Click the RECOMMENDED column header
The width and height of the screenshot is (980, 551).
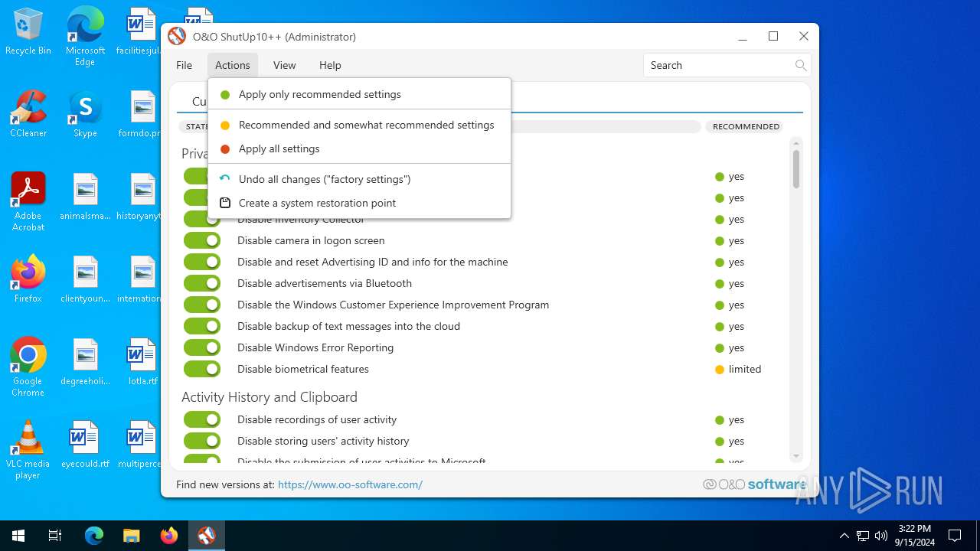click(746, 126)
